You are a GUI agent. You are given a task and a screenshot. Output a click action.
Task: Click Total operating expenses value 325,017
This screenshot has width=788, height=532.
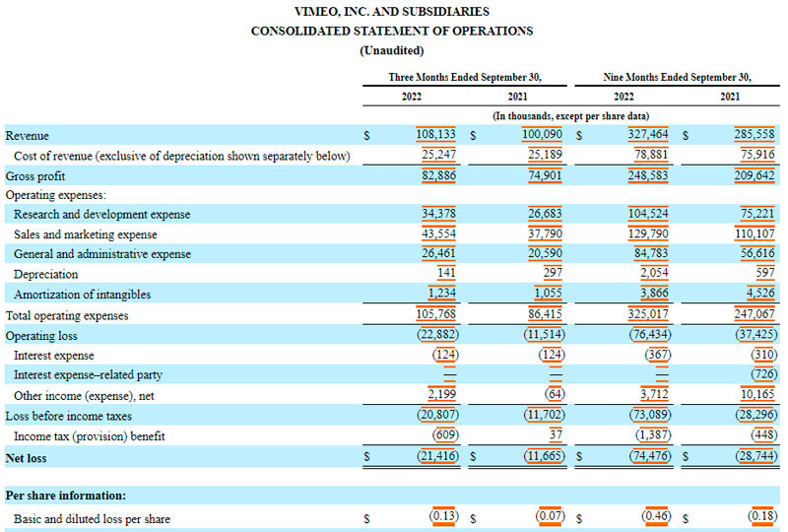[x=648, y=313]
